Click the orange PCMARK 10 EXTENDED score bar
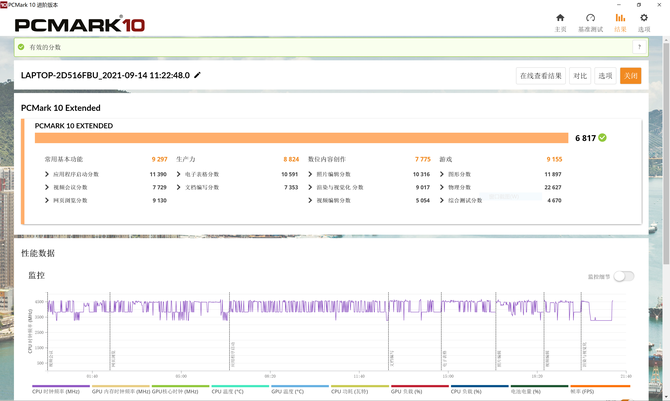Viewport: 670px width, 401px height. point(302,138)
